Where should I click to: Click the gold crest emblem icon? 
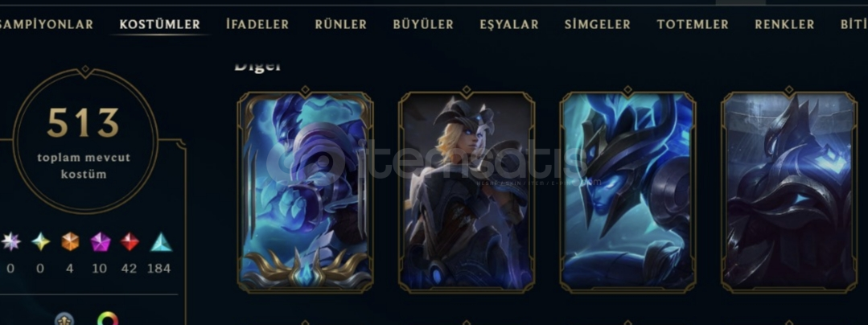[64, 319]
